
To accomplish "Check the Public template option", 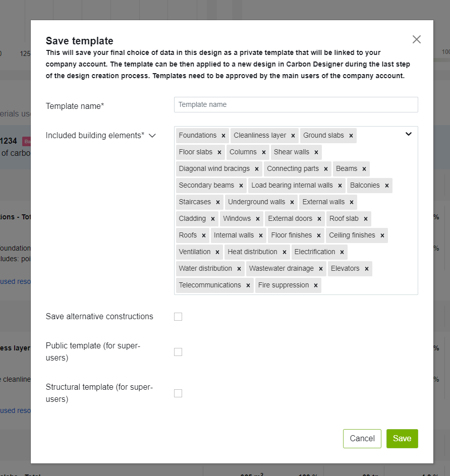I will pyautogui.click(x=178, y=352).
